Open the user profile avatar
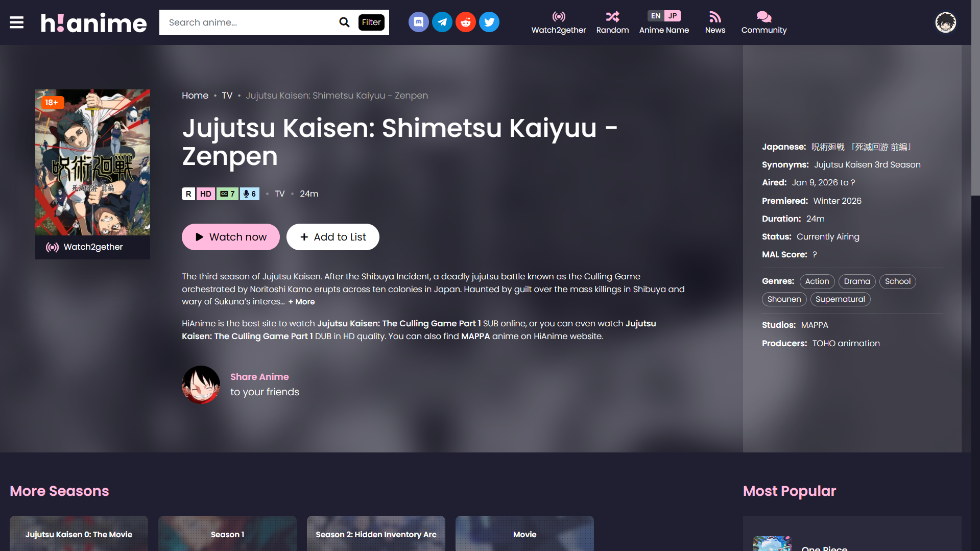This screenshot has width=980, height=551. point(945,22)
